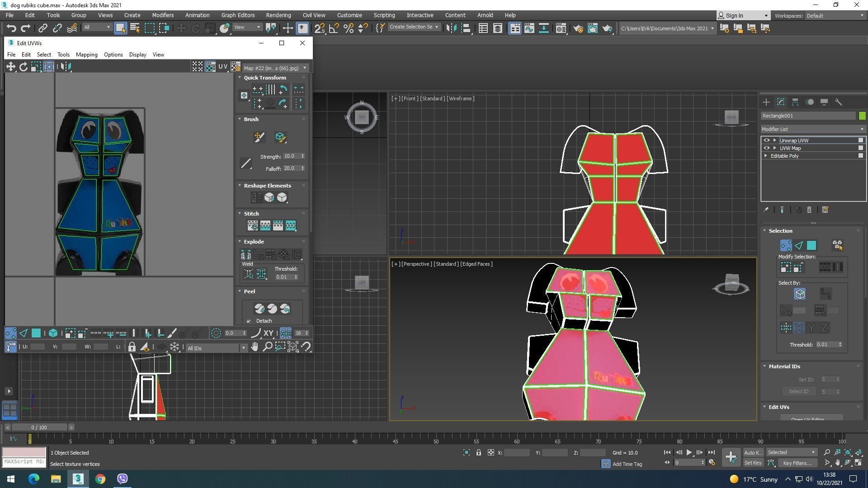The width and height of the screenshot is (868, 488).
Task: Open the Modifier List dropdown
Action: 812,129
